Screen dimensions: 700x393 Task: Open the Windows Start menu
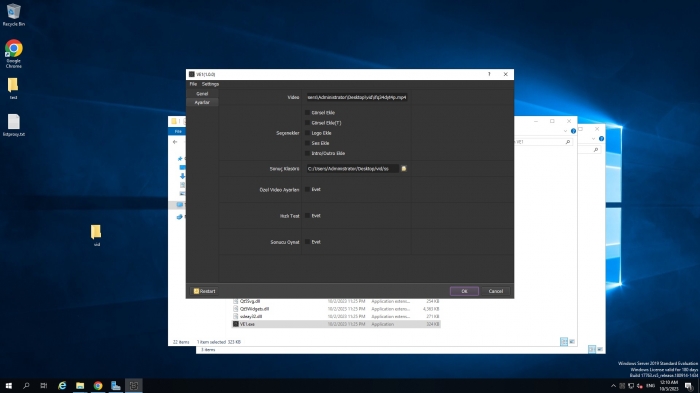tap(8, 385)
